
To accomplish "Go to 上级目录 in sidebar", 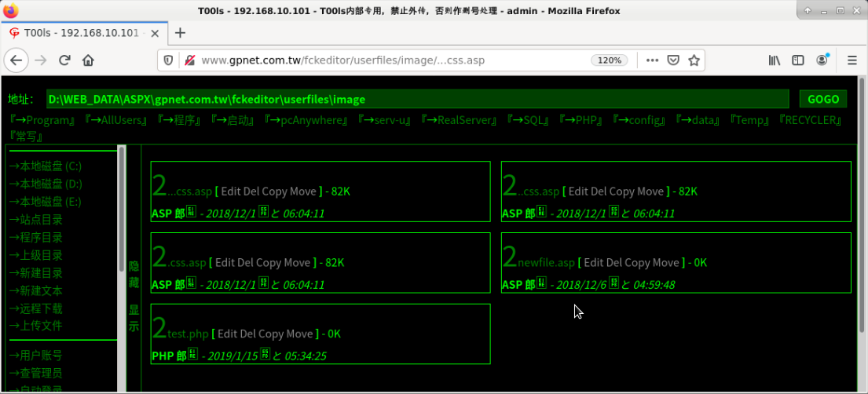I will (x=35, y=255).
